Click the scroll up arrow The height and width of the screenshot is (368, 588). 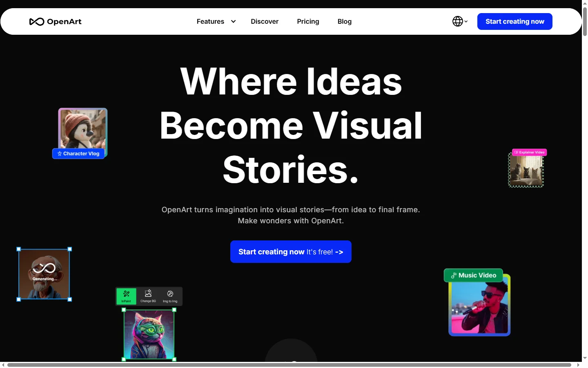point(585,3)
